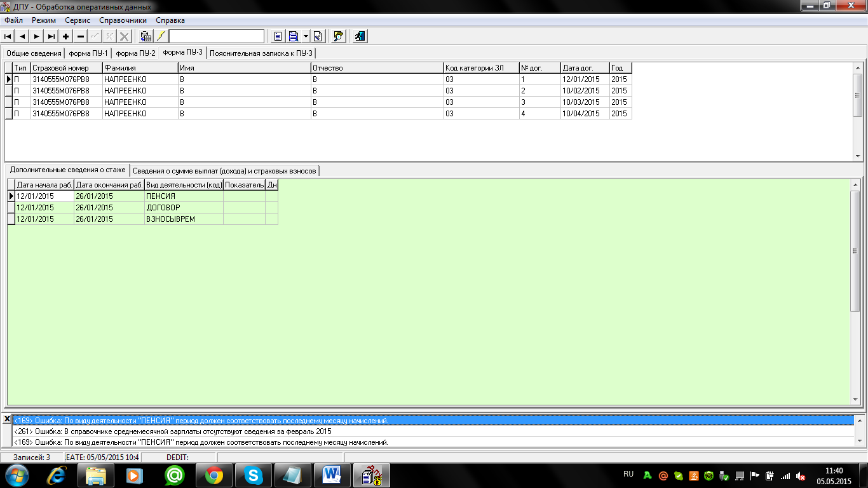Screen dimensions: 868x488
Task: Launch Internet Explorer from the taskbar
Action: click(x=58, y=475)
